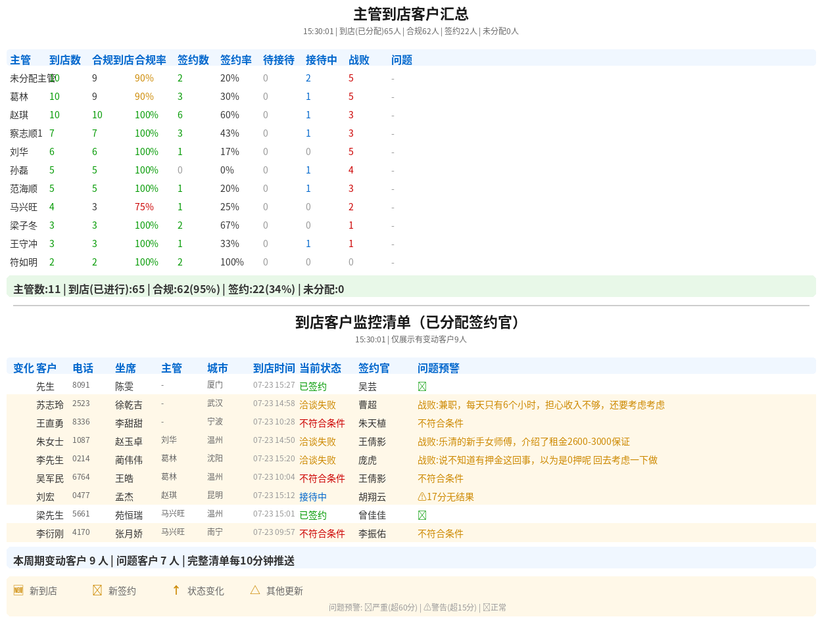The image size is (822, 644).
Task: Click the 变化 column header
Action: pyautogui.click(x=24, y=368)
